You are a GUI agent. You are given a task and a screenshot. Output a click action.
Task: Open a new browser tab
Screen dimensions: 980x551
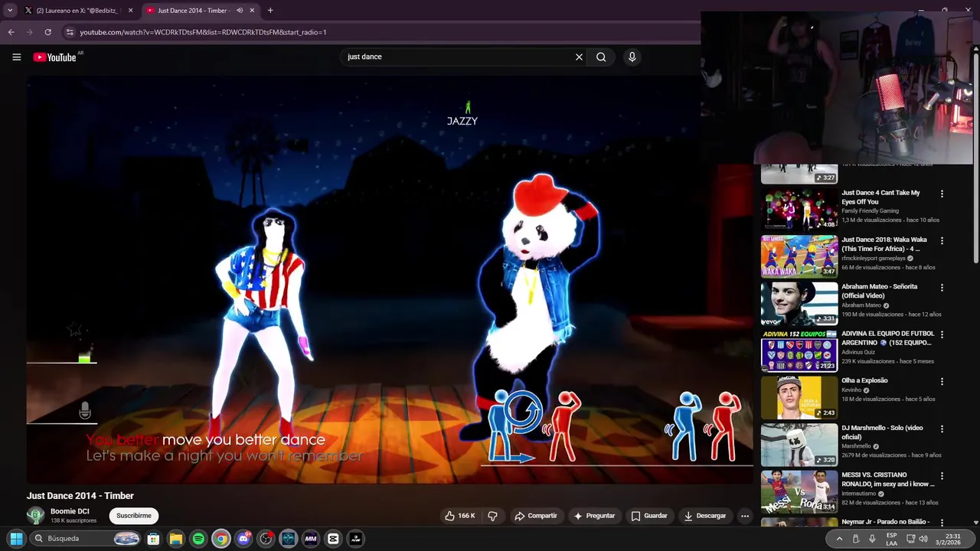(x=270, y=11)
